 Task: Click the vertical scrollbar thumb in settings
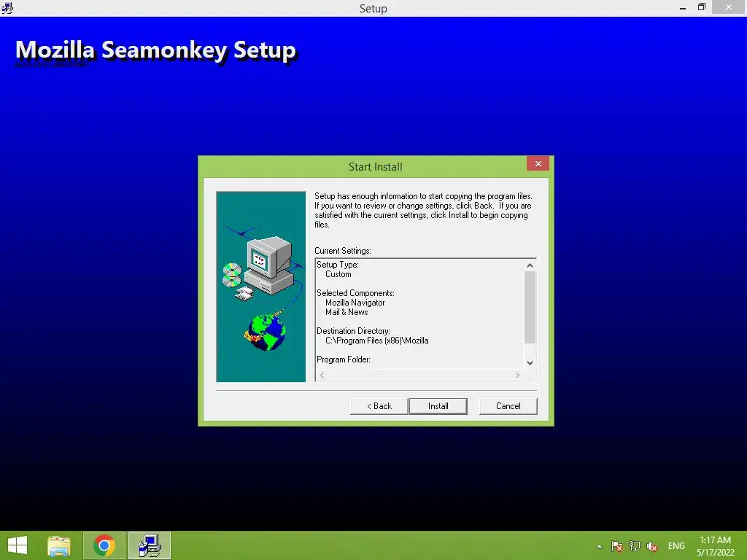[x=530, y=307]
